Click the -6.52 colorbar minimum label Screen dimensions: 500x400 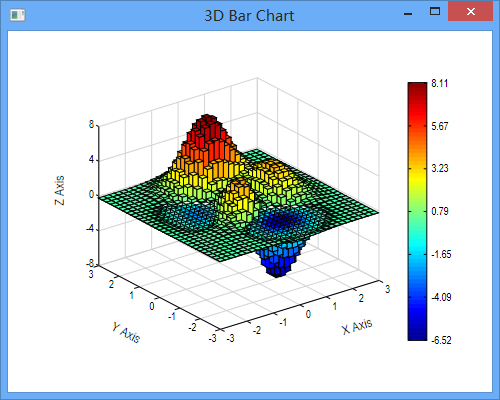point(441,340)
